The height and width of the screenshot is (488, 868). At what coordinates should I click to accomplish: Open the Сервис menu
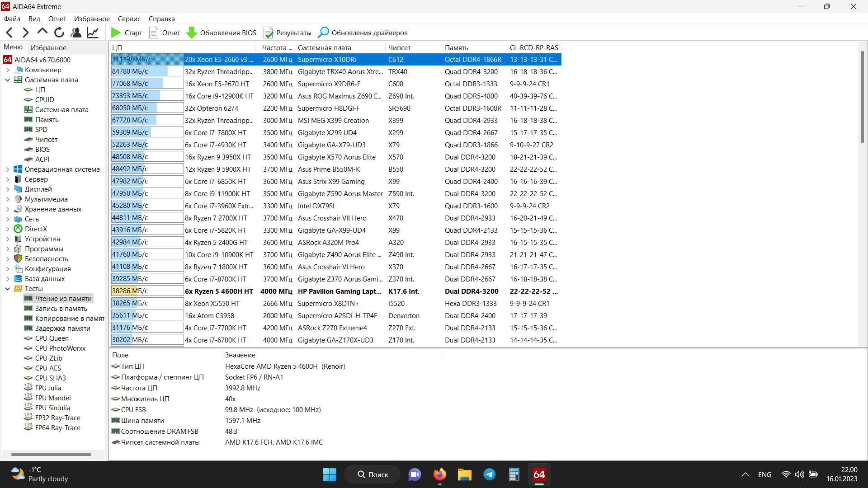129,19
